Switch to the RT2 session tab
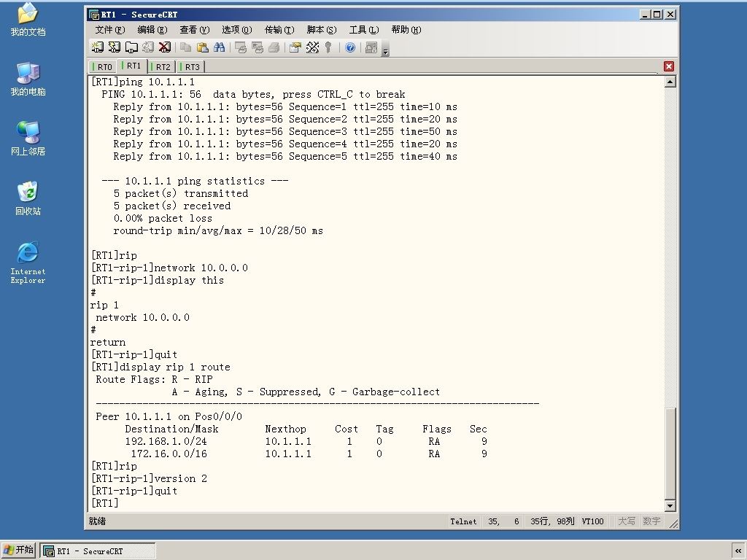Screen dimensions: 747x560 coord(161,66)
